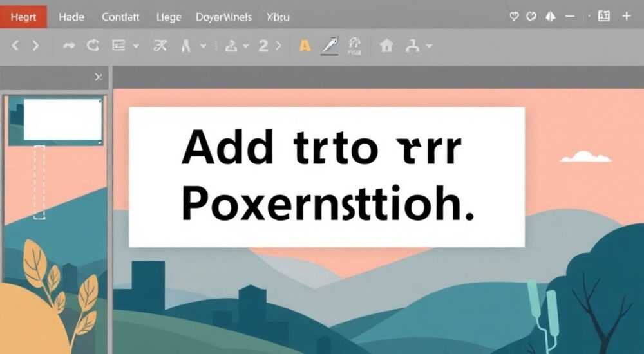The width and height of the screenshot is (644, 354).
Task: Click the number 2 toolbar item
Action: pos(263,46)
